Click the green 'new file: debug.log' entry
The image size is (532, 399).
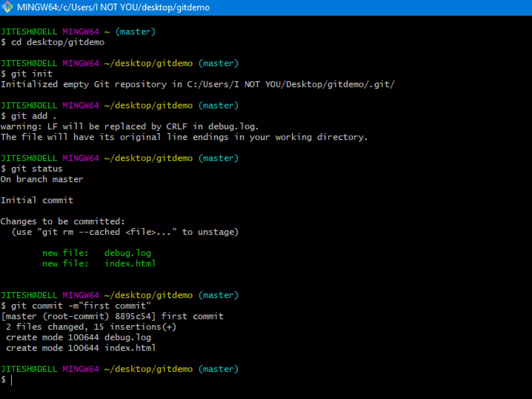(x=96, y=253)
